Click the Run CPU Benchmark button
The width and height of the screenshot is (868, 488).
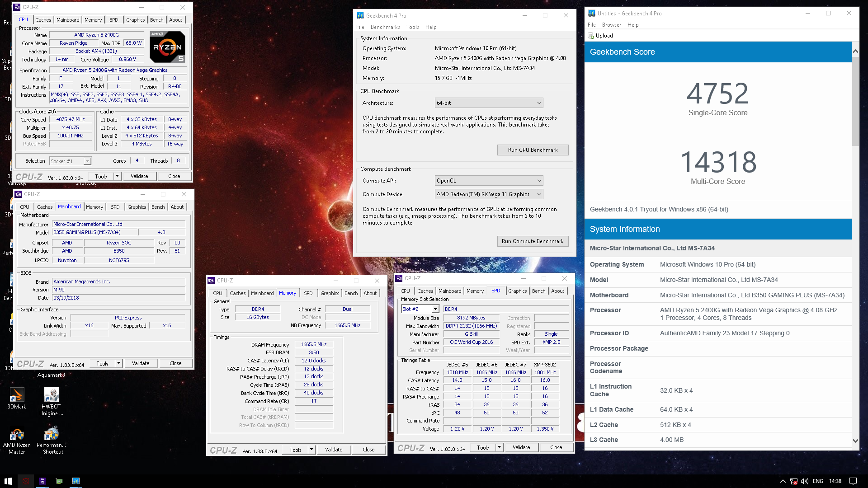pos(533,150)
